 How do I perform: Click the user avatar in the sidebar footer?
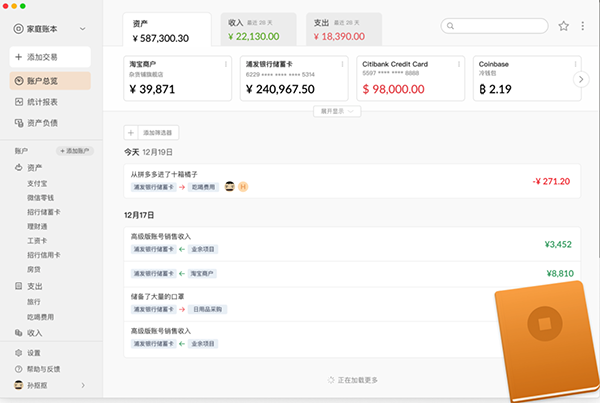coord(18,385)
